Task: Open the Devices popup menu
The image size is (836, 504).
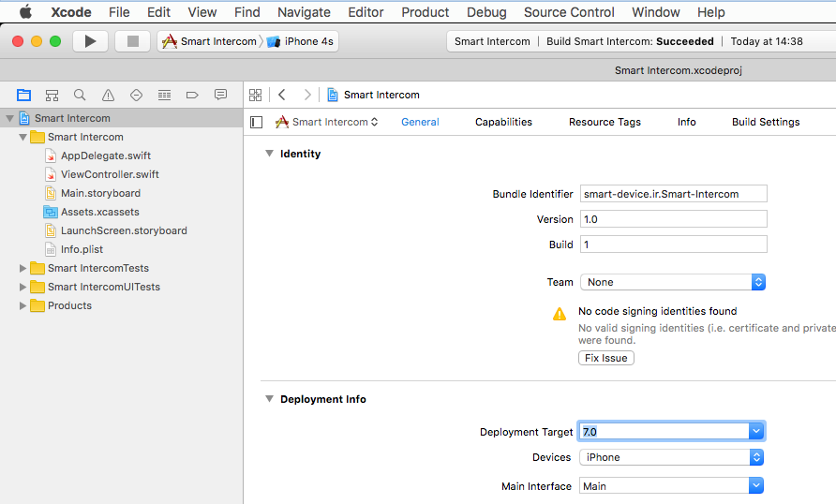Action: [x=672, y=457]
